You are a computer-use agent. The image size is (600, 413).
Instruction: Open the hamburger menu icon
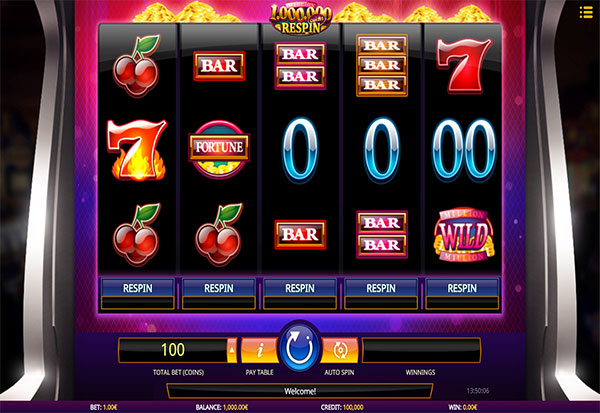(586, 12)
